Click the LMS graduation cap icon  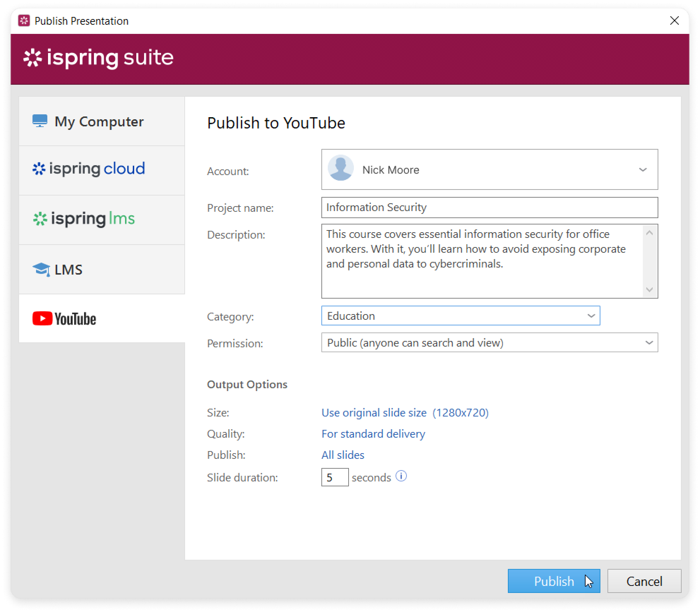(41, 270)
